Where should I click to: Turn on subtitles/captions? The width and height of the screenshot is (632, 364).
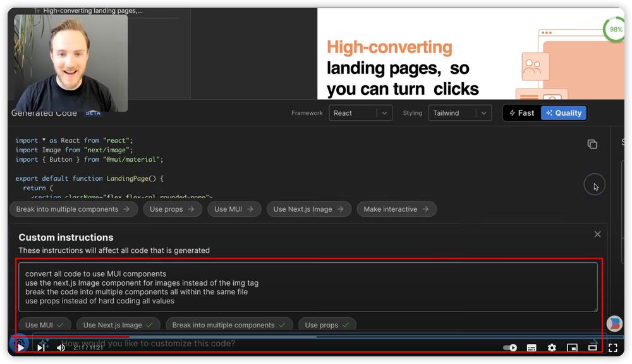point(532,348)
